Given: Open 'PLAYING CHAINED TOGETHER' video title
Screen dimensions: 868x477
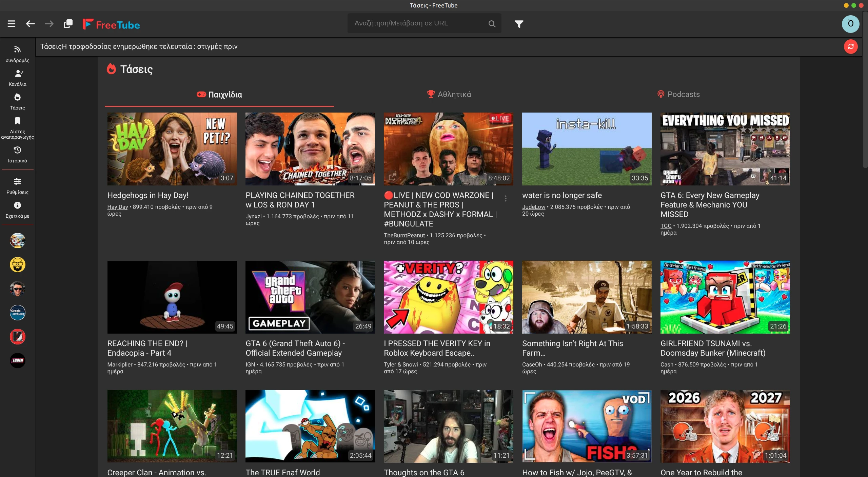Looking at the screenshot, I should 300,200.
